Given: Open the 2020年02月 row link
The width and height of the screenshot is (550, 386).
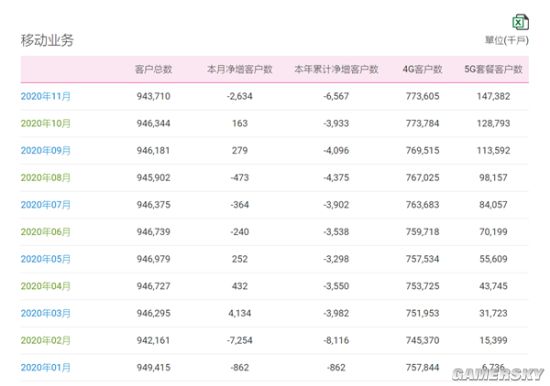Looking at the screenshot, I should click(x=46, y=340).
